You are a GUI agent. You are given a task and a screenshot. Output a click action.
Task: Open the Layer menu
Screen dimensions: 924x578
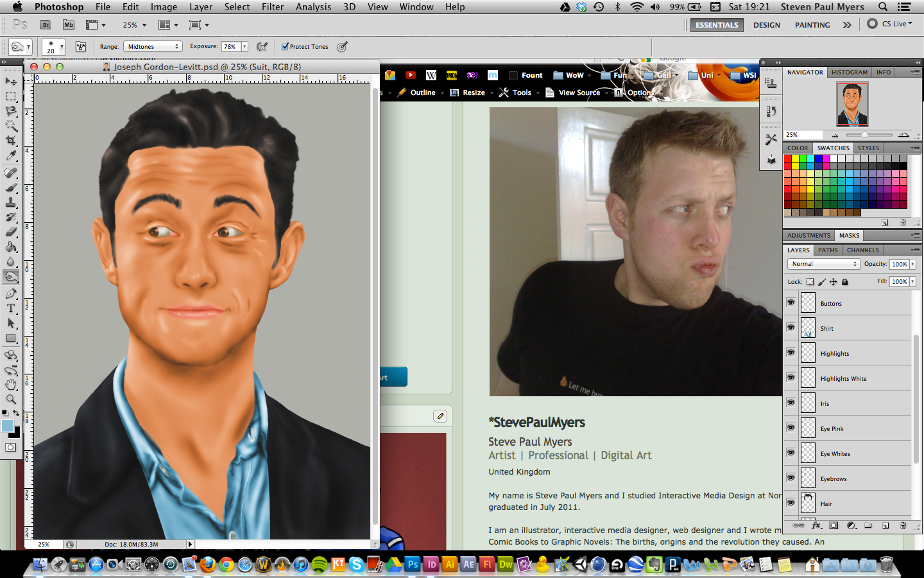pyautogui.click(x=201, y=6)
